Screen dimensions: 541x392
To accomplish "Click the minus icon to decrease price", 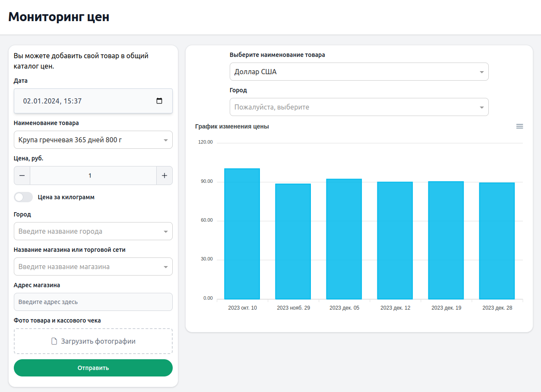I will [x=22, y=176].
